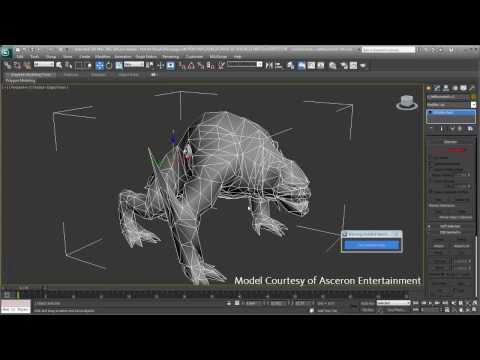Click the Mirror tool in the toolbar
480x360 pixels.
[269, 65]
